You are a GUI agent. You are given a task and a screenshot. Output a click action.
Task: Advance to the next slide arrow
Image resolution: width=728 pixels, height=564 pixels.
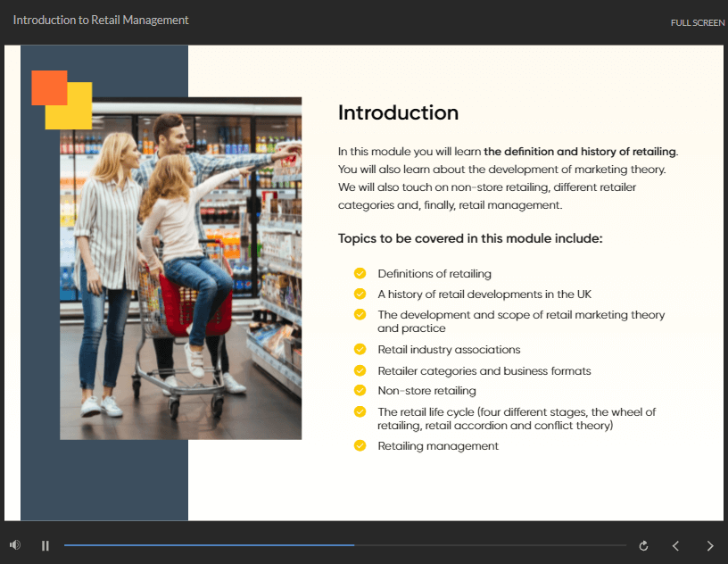click(x=710, y=545)
